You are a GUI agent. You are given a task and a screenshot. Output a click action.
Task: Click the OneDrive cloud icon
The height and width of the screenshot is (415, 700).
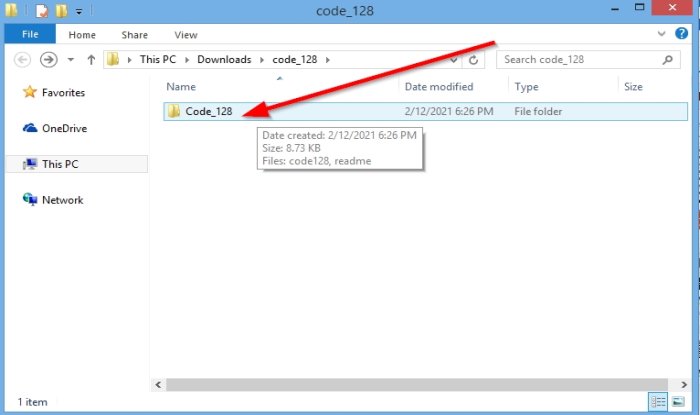(30, 128)
